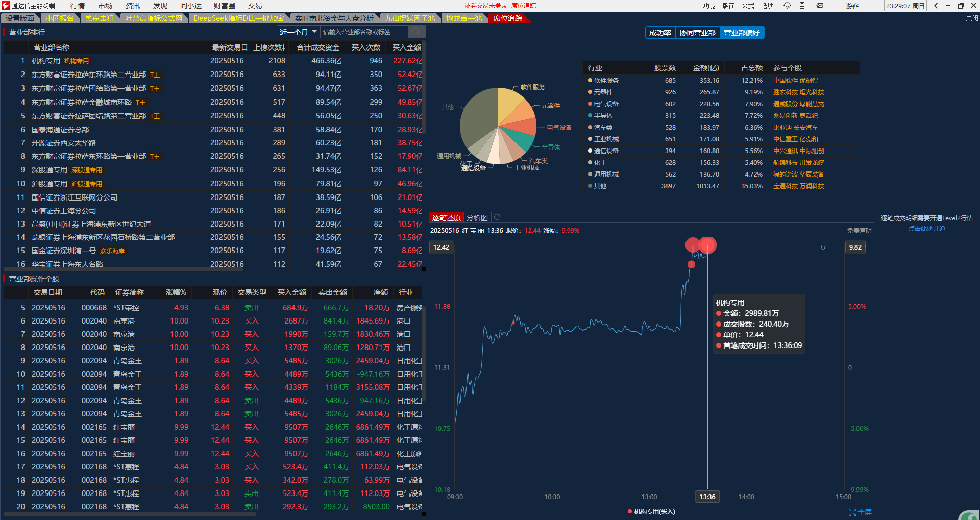Click the 电气设备 legend color dot
Image resolution: width=980 pixels, height=520 pixels.
point(590,104)
